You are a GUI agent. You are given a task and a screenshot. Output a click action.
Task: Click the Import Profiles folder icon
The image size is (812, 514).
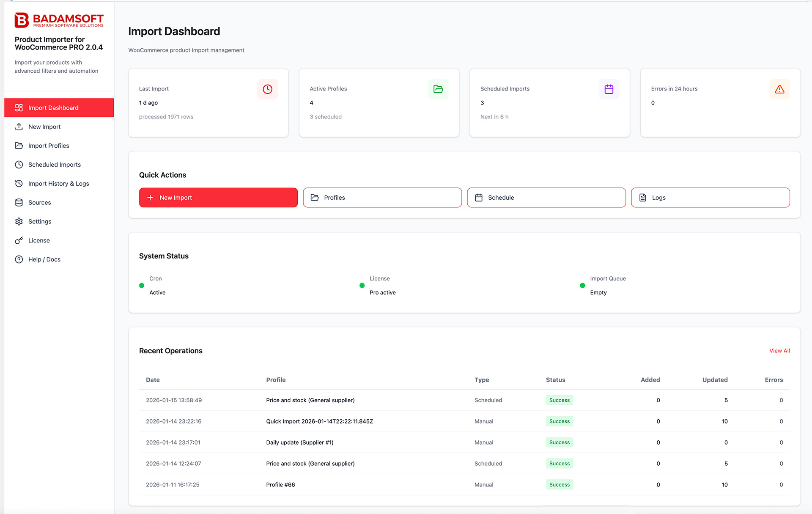19,146
